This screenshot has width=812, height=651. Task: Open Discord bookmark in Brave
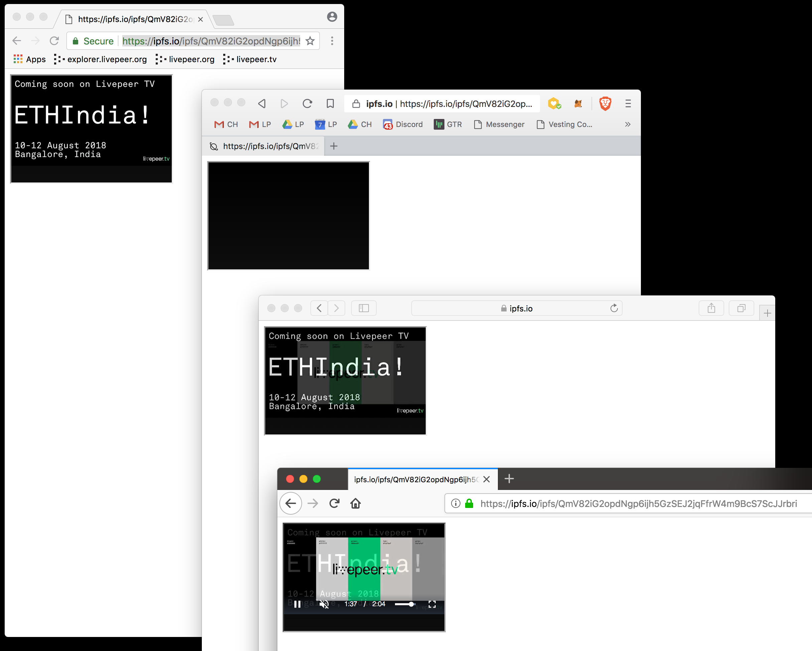[403, 124]
